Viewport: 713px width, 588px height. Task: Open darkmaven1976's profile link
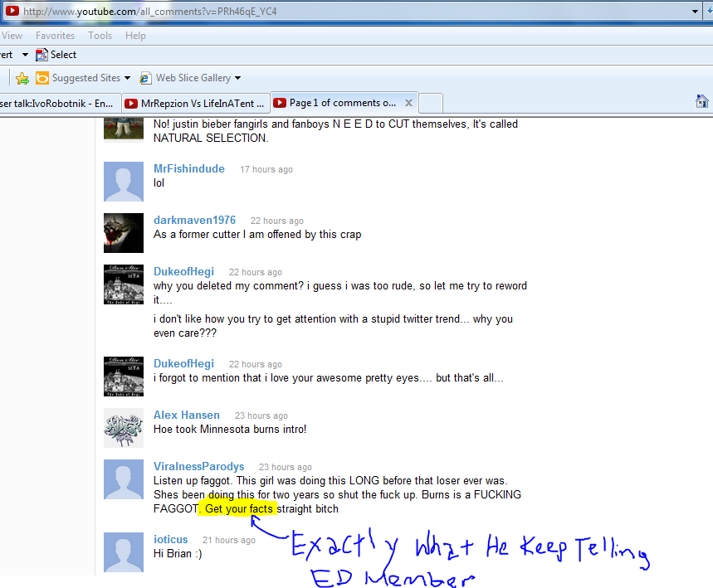[194, 220]
